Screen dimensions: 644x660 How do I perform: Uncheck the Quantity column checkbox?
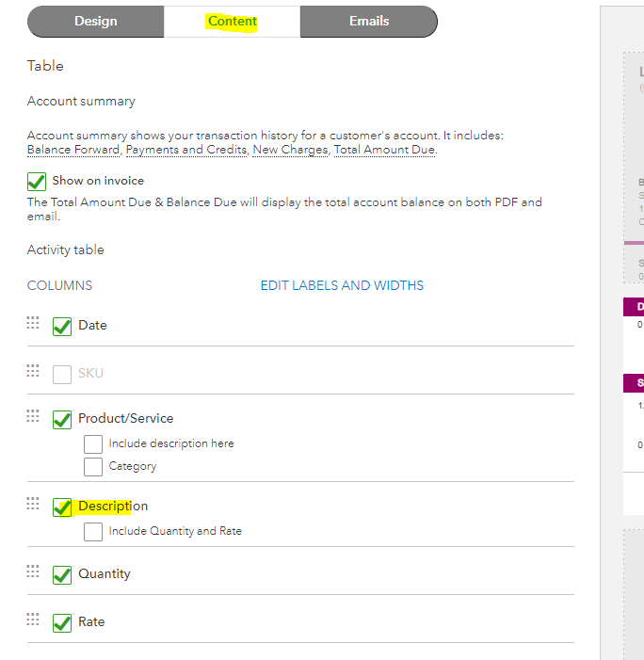(62, 575)
